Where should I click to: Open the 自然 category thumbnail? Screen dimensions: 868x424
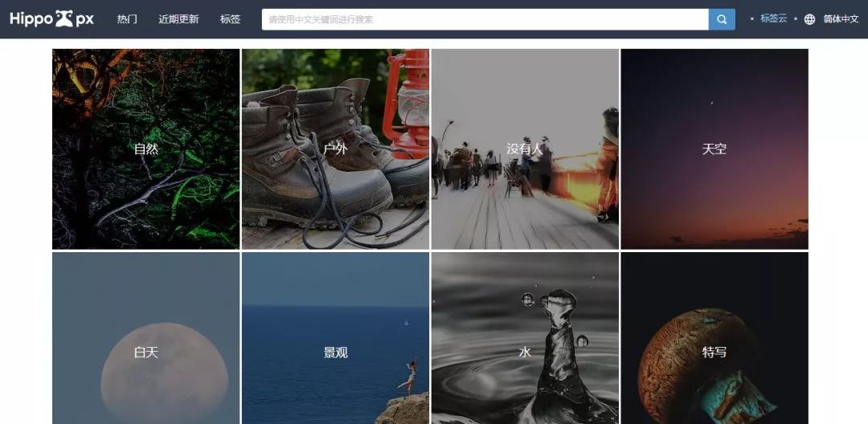coord(146,149)
